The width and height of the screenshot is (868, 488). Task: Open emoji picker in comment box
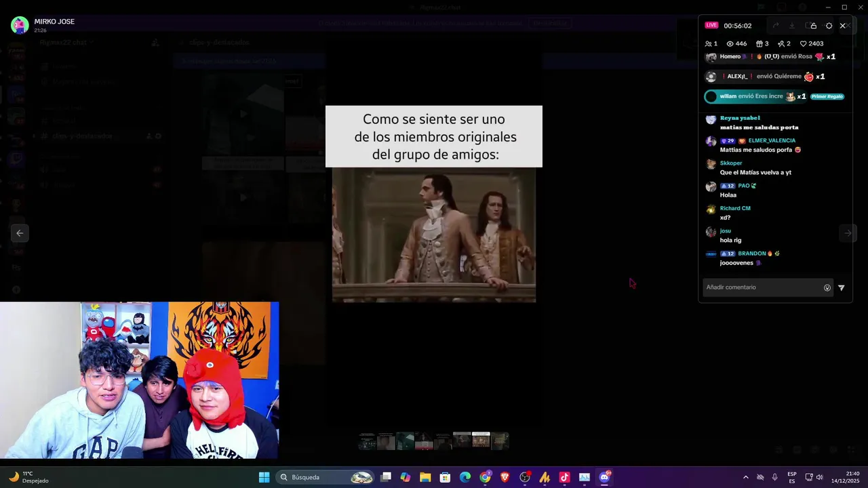click(827, 287)
